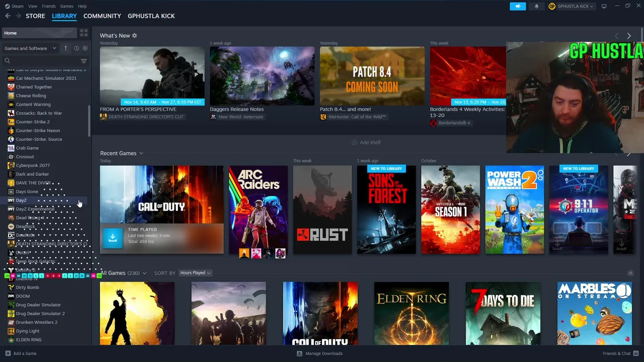Select 911 Operator cover in Recent Games
The height and width of the screenshot is (362, 644).
click(x=579, y=210)
